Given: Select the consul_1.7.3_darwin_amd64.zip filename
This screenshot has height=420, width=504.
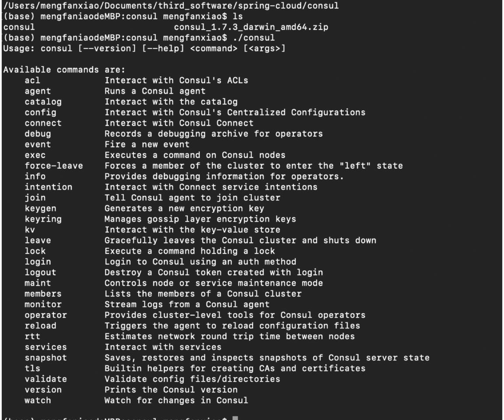Looking at the screenshot, I should coord(251,27).
